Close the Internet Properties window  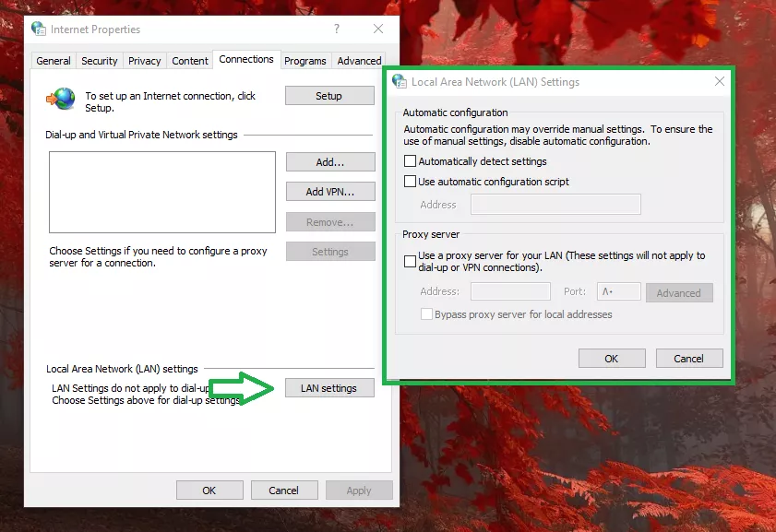coord(378,29)
